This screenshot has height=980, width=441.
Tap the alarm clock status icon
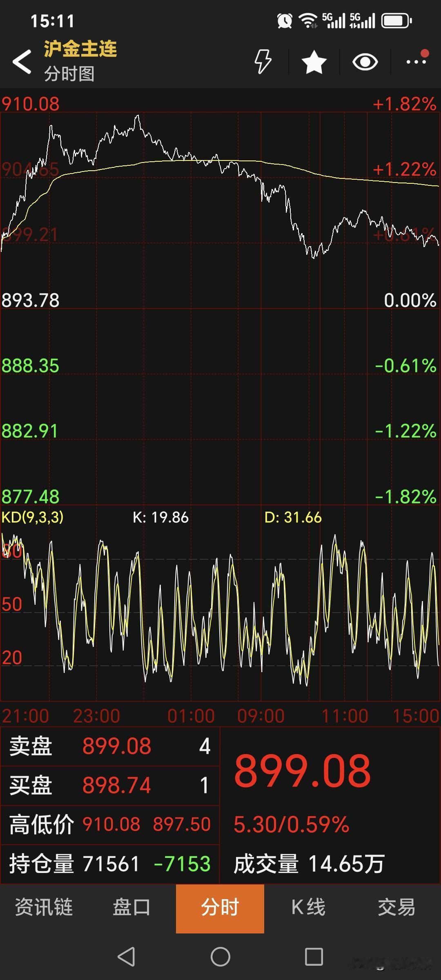285,21
